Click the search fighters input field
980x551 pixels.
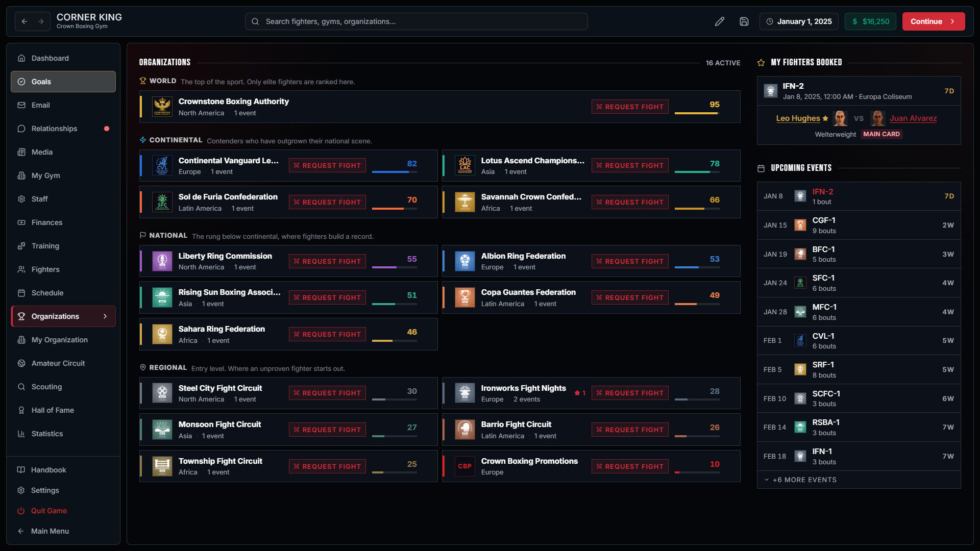pyautogui.click(x=416, y=21)
